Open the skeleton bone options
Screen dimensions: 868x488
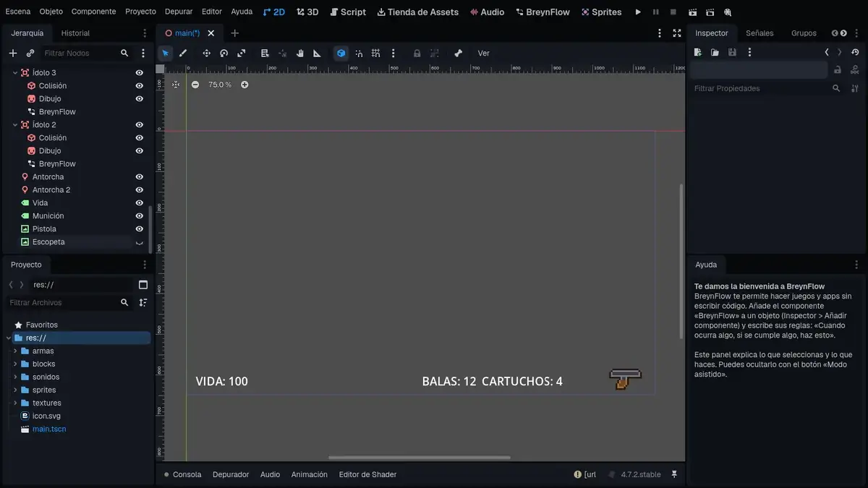pyautogui.click(x=458, y=53)
